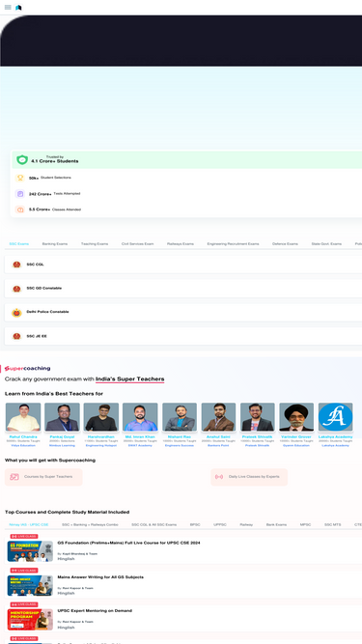Image resolution: width=362 pixels, height=644 pixels.
Task: Open Md. Imran Khan's teacher photo
Action: click(x=140, y=417)
